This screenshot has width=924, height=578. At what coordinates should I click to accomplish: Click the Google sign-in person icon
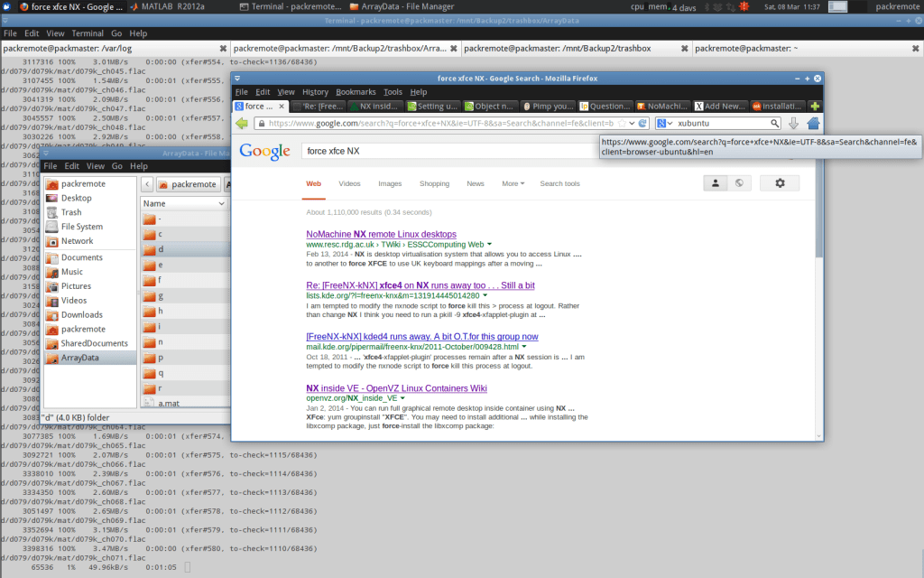pyautogui.click(x=715, y=182)
